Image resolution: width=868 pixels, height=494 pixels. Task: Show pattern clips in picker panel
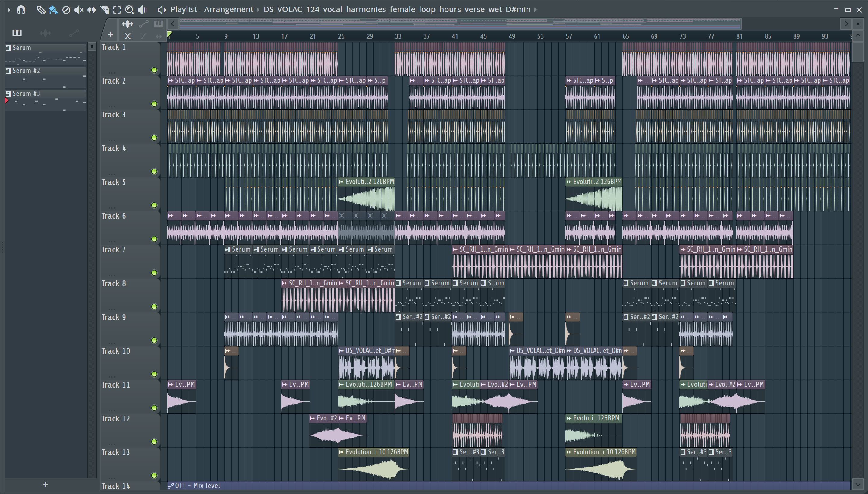pos(17,33)
